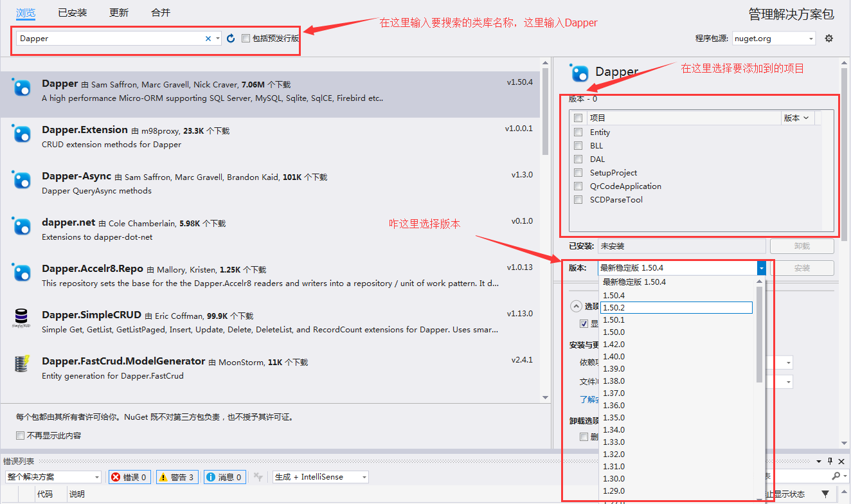Click the Dapper.SimpleCRUD package icon
Viewport: 851px width, 504px height.
click(x=22, y=318)
